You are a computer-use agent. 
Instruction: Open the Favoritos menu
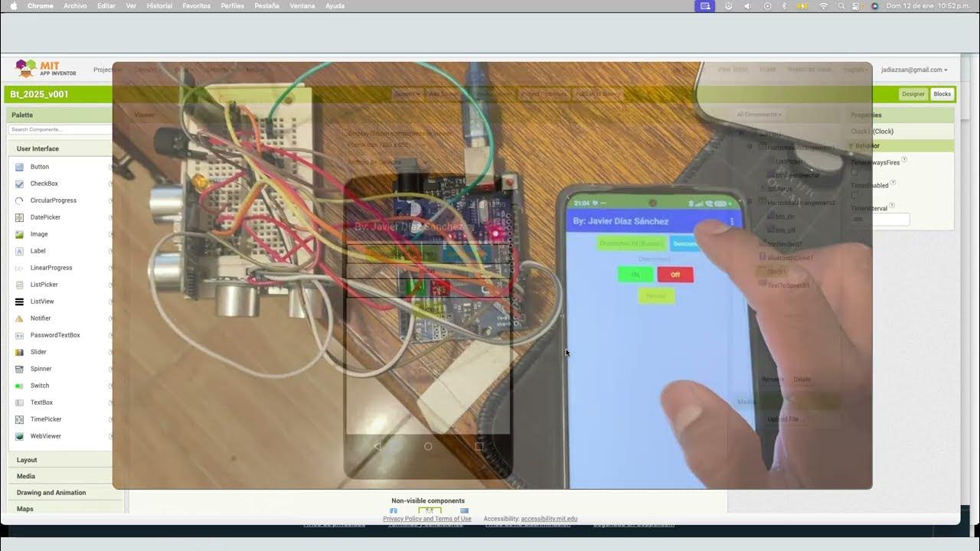point(197,5)
